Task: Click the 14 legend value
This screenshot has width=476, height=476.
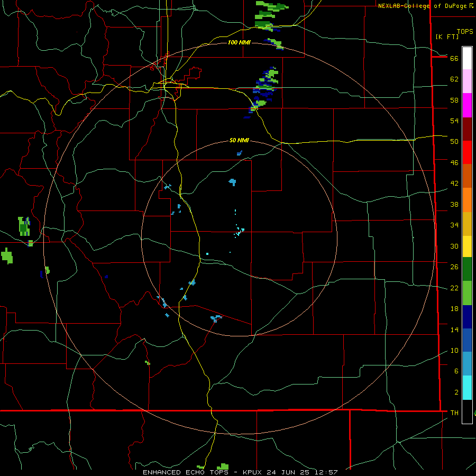Action: coord(454,329)
